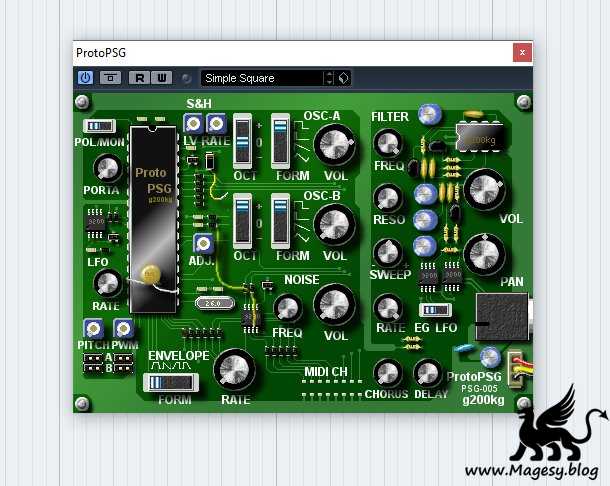Turn the OSC-A VOL knob
The height and width of the screenshot is (486, 610).
[x=335, y=144]
